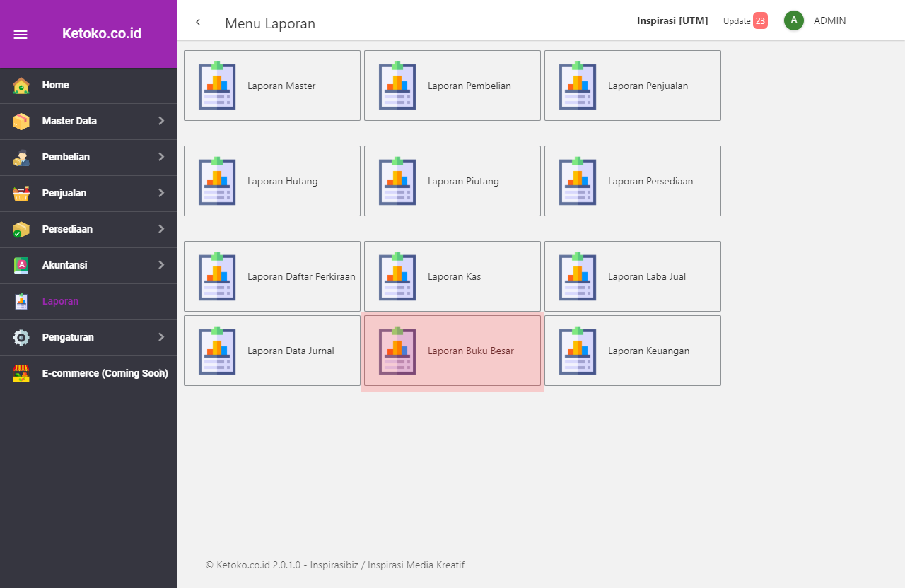Expand the Pembelian submenu chevron
Viewport: 905px width, 588px height.
point(161,157)
